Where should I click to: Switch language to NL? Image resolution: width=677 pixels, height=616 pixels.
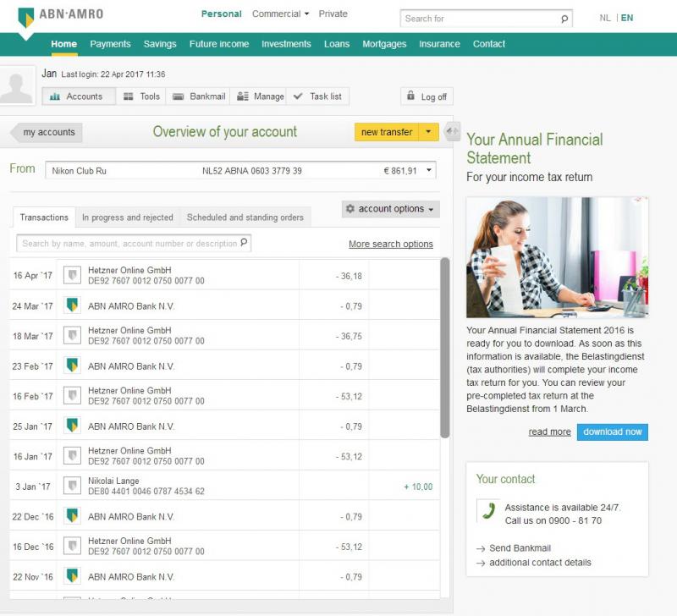[605, 18]
